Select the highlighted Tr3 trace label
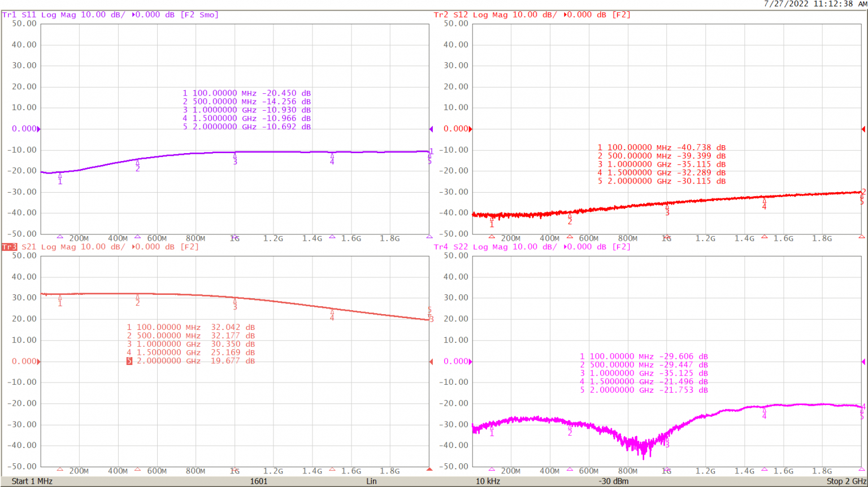868x487 pixels. 9,247
